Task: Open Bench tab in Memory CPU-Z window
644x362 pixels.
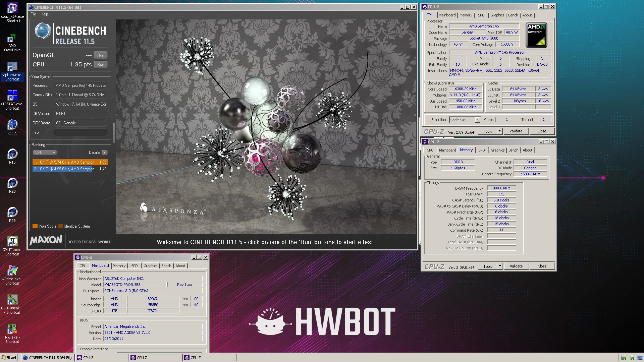Action: tap(513, 150)
